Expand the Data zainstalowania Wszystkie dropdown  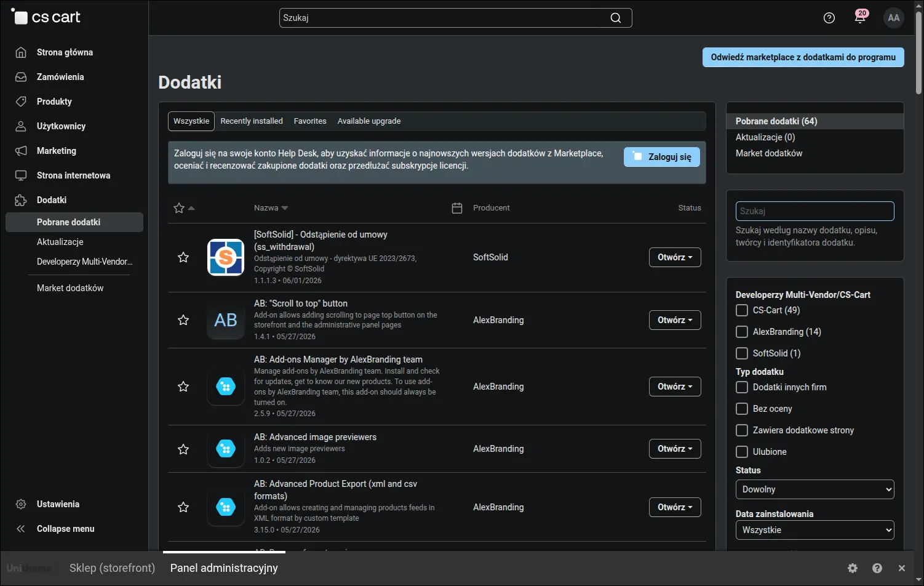click(815, 530)
